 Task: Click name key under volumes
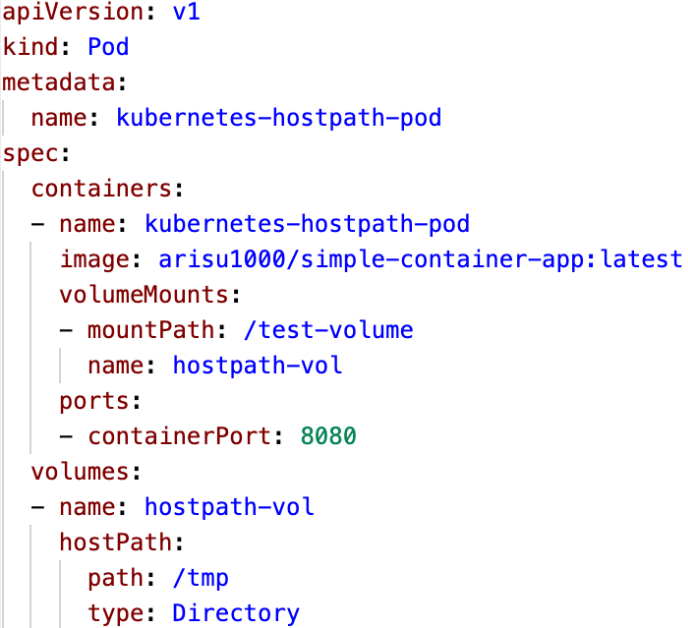coord(87,507)
